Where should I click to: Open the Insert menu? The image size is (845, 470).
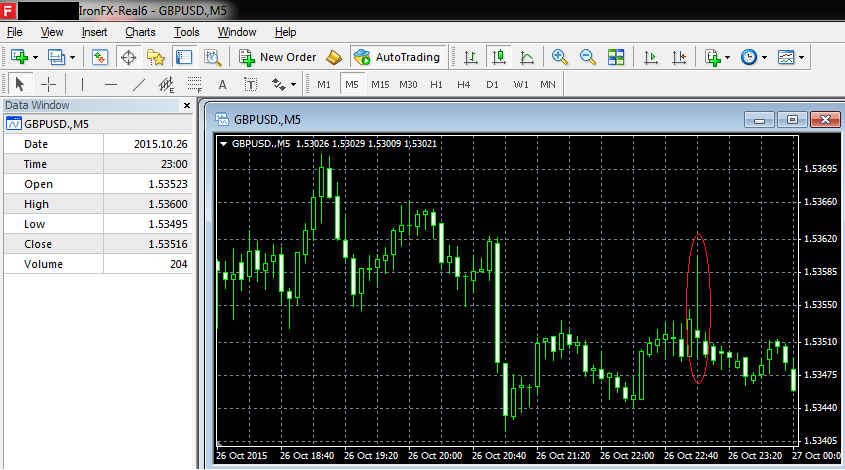click(94, 32)
